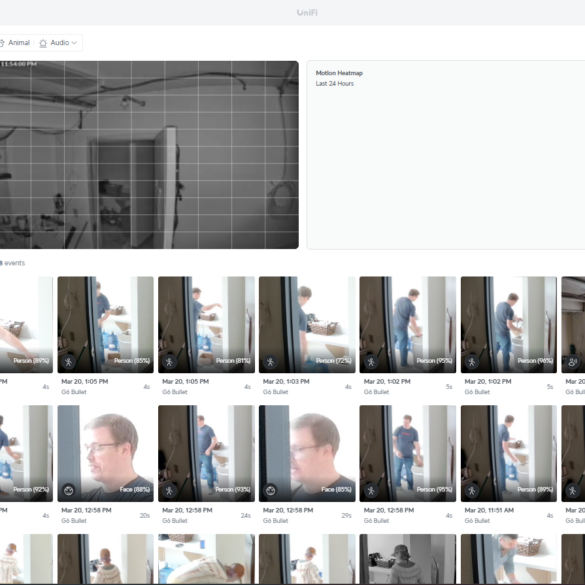585x585 pixels.
Task: Click person icon on Person (85%) card
Action: pos(69,362)
